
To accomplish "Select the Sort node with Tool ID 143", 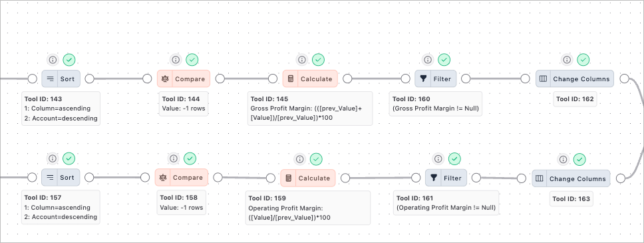I will click(x=61, y=79).
